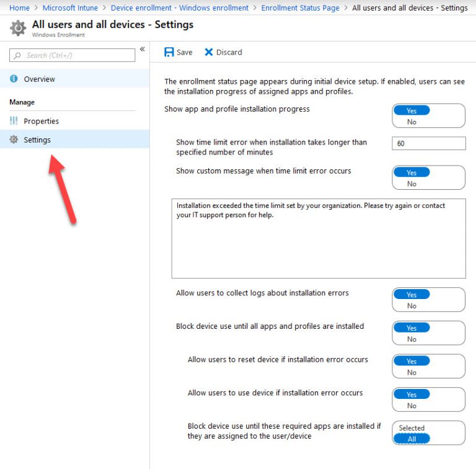Click the custom error message text box
This screenshot has height=469, width=476.
pos(319,238)
